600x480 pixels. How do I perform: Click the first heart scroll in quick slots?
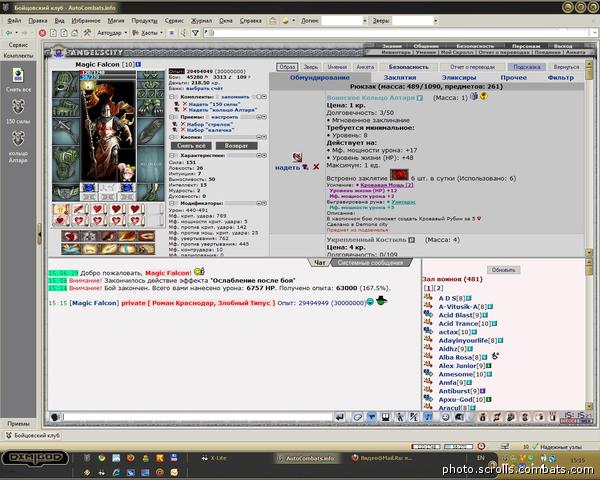(98, 209)
